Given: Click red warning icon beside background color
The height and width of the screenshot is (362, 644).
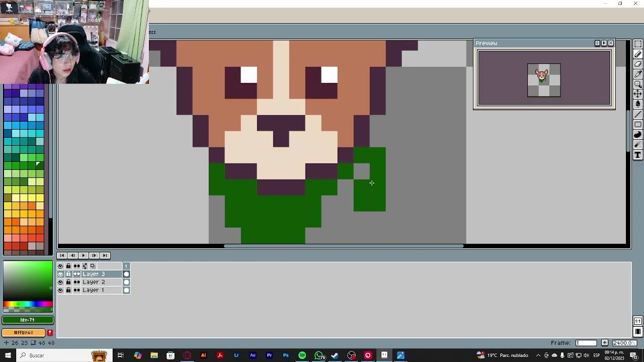Looking at the screenshot, I should tap(50, 333).
